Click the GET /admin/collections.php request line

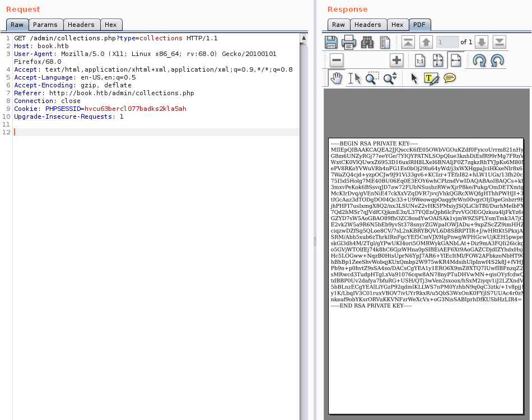(x=116, y=38)
